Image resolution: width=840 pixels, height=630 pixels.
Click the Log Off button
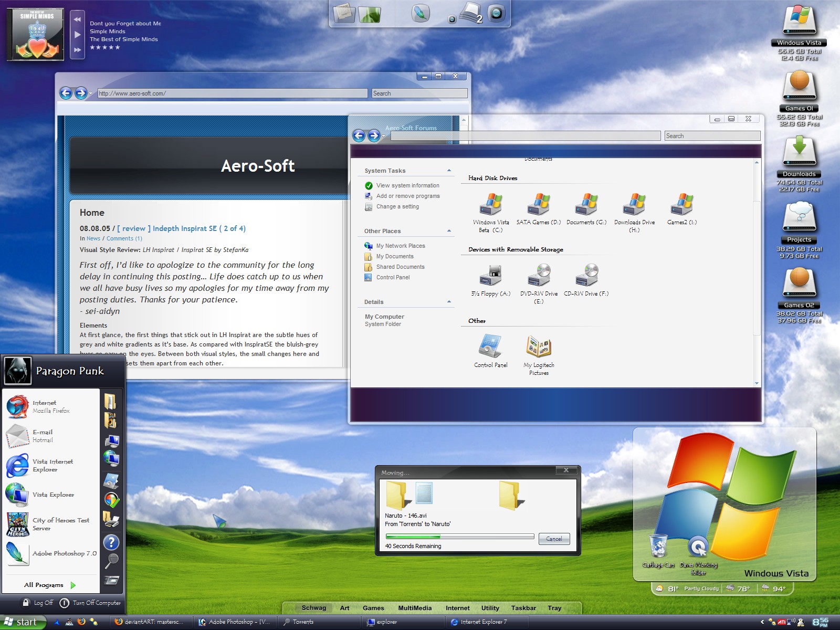coord(38,603)
